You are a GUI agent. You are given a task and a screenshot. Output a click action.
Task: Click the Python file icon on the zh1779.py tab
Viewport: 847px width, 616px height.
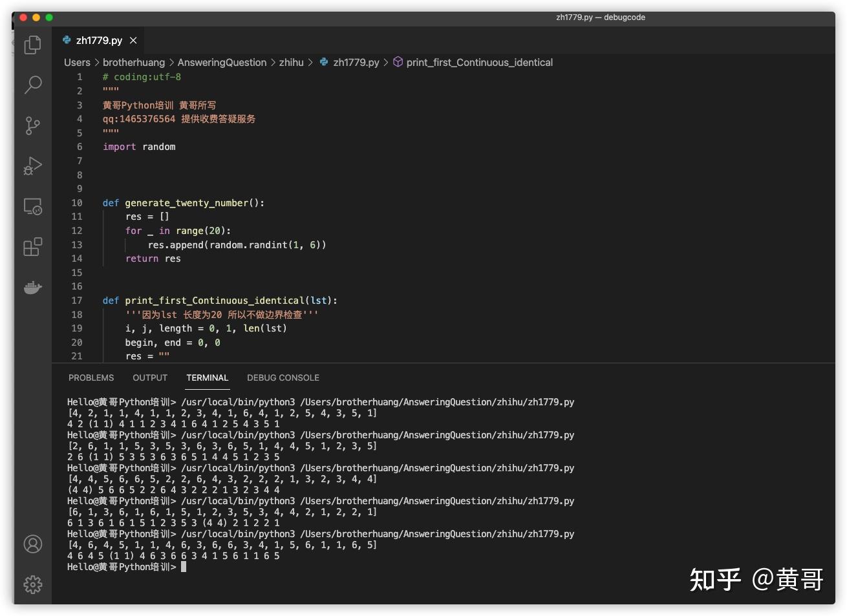(x=67, y=40)
